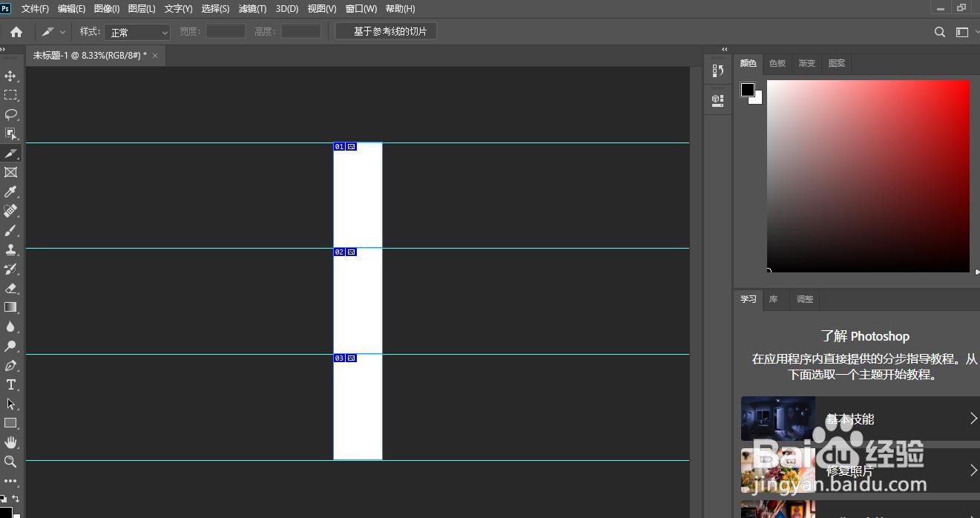Open the search magnifier in options bar
Viewport: 980px width, 518px height.
pyautogui.click(x=940, y=32)
